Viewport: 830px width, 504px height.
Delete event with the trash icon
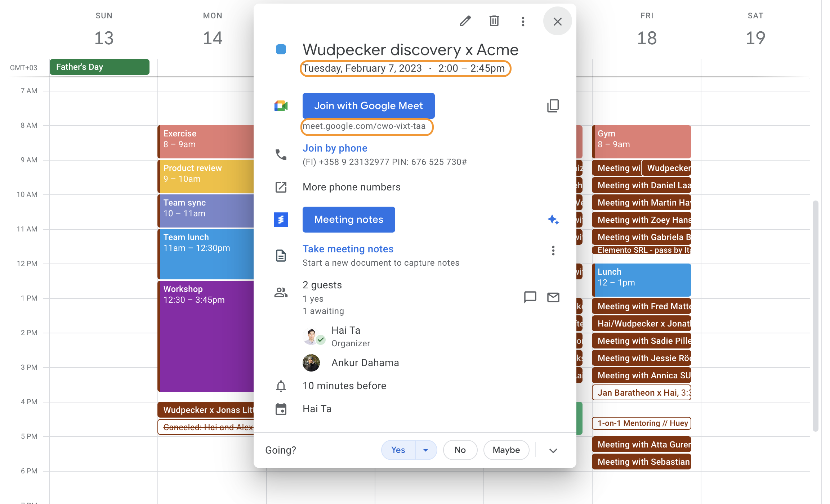(494, 21)
